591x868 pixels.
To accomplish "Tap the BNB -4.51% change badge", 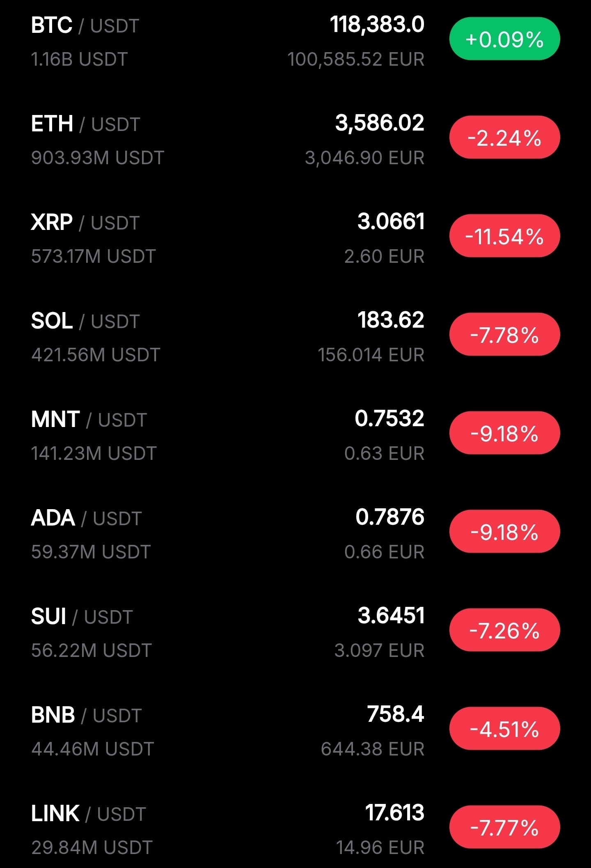I will pos(504,729).
